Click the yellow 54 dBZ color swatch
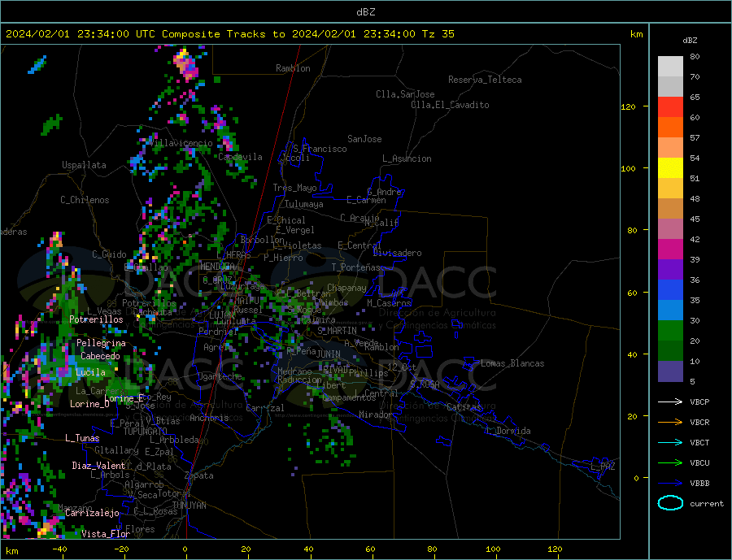This screenshot has width=732, height=560. tap(670, 167)
